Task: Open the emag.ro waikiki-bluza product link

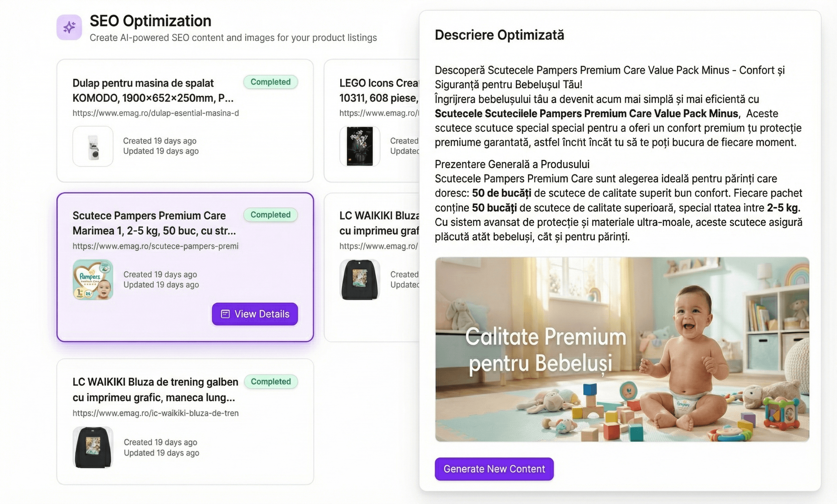Action: [156, 413]
